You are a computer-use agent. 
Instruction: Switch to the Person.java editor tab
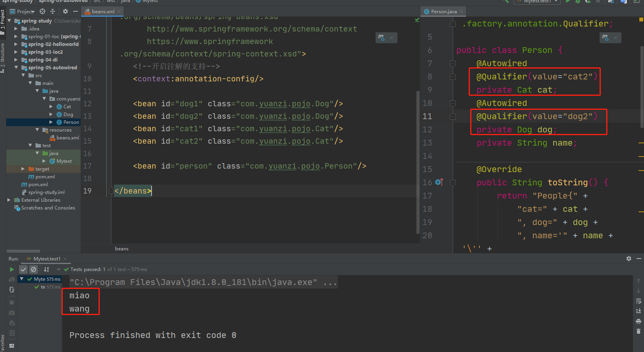click(x=444, y=12)
